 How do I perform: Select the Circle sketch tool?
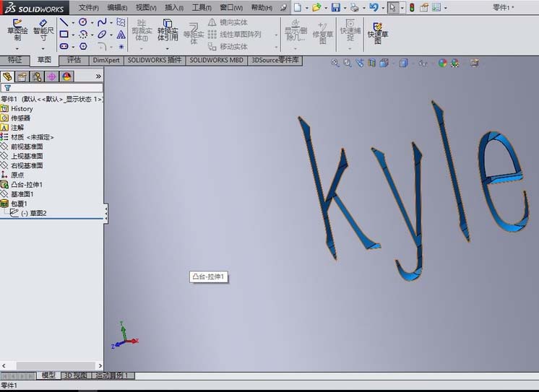click(x=82, y=22)
